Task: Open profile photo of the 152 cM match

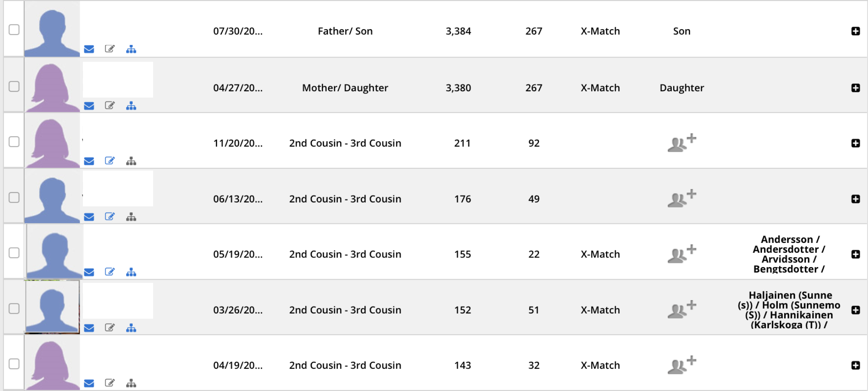Action: click(52, 307)
